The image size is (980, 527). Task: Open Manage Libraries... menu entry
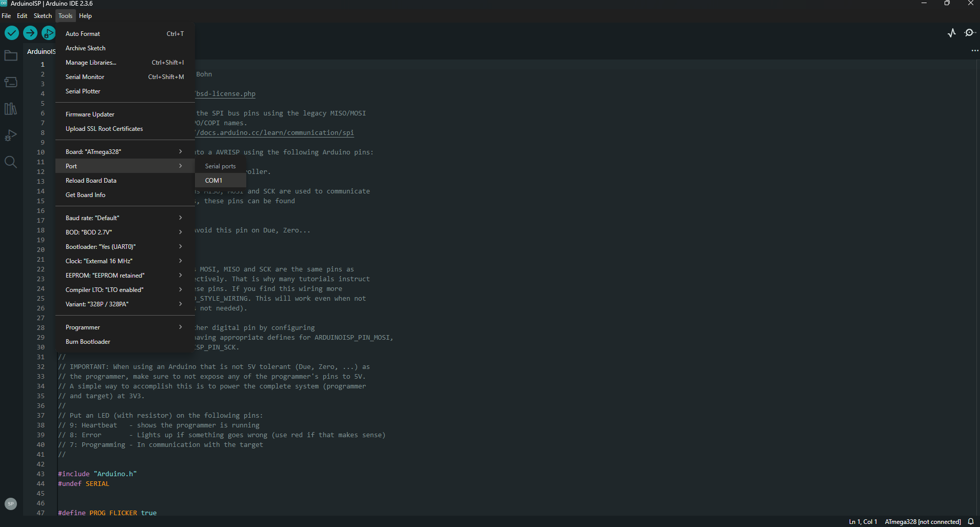tap(125, 63)
